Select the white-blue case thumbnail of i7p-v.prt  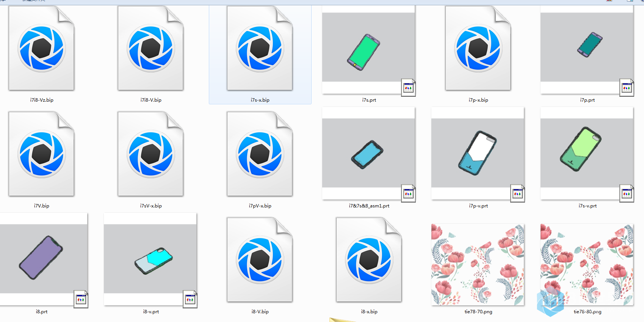click(478, 153)
